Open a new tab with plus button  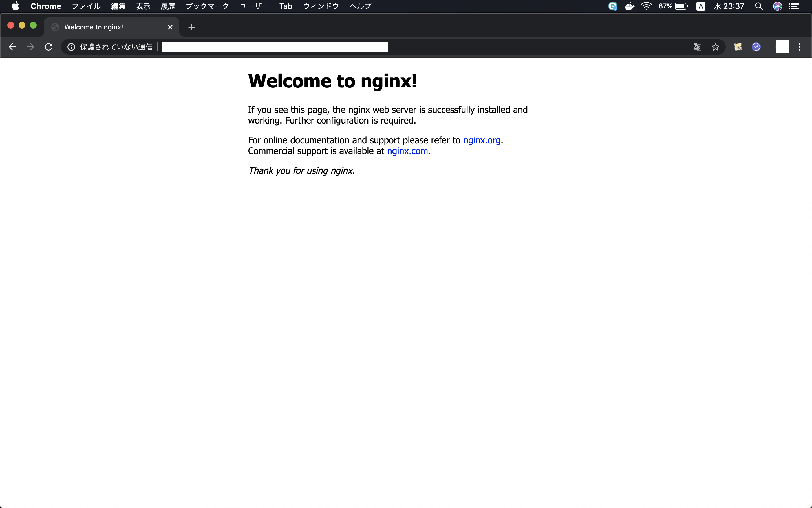click(x=192, y=27)
